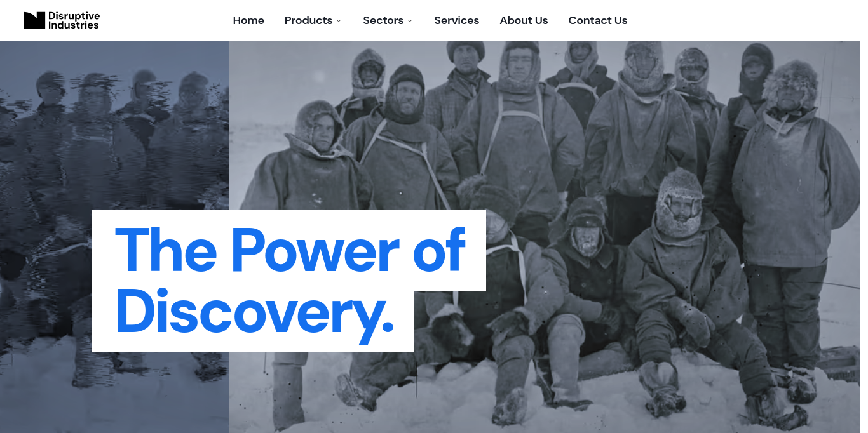The width and height of the screenshot is (868, 433).
Task: Expand the chevron beside Sectors
Action: 410,21
